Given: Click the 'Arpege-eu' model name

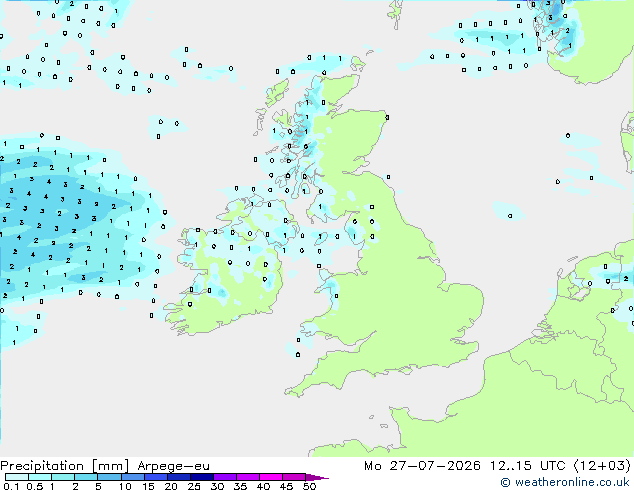Looking at the screenshot, I should [x=173, y=466].
